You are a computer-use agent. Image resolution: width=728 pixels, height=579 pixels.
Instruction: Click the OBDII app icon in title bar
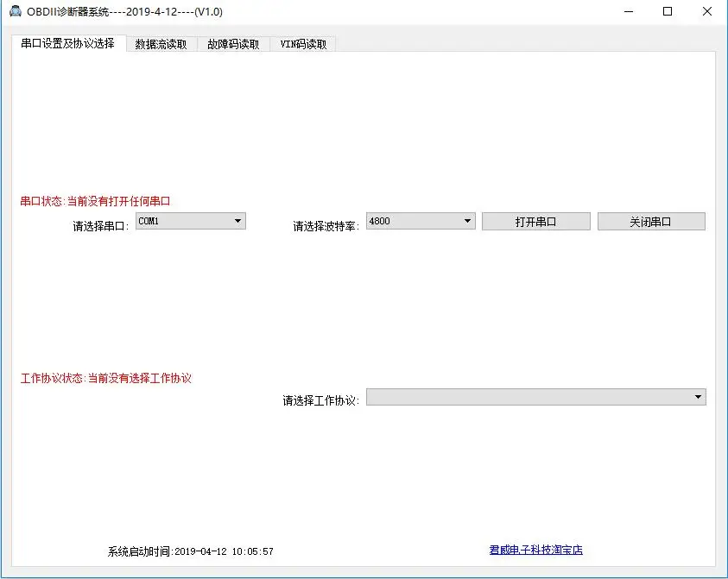(16, 10)
